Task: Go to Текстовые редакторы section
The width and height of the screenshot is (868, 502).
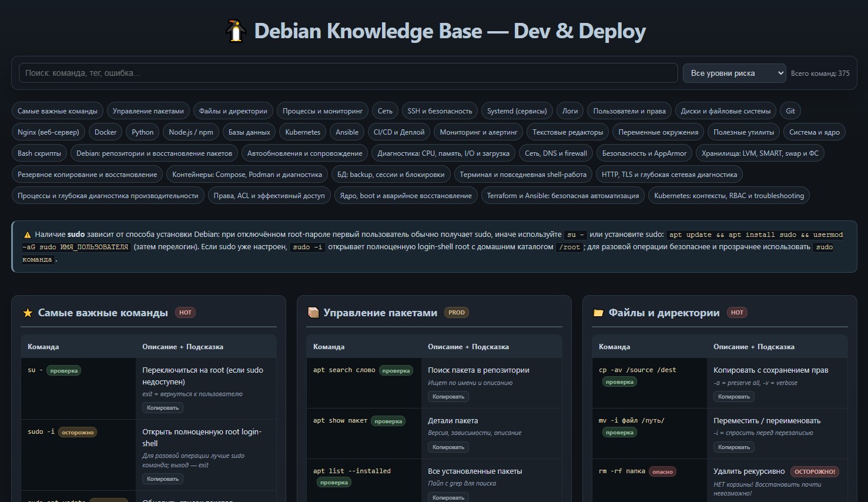Action: point(568,132)
